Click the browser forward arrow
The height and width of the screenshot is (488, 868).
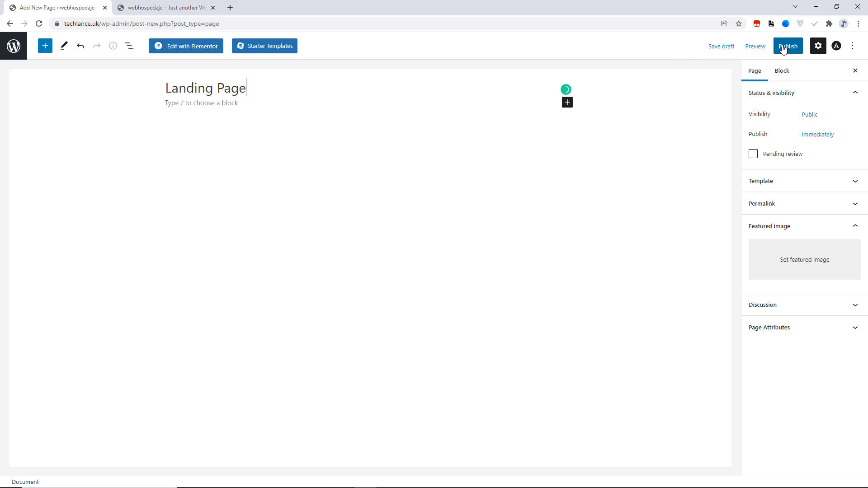pos(24,23)
